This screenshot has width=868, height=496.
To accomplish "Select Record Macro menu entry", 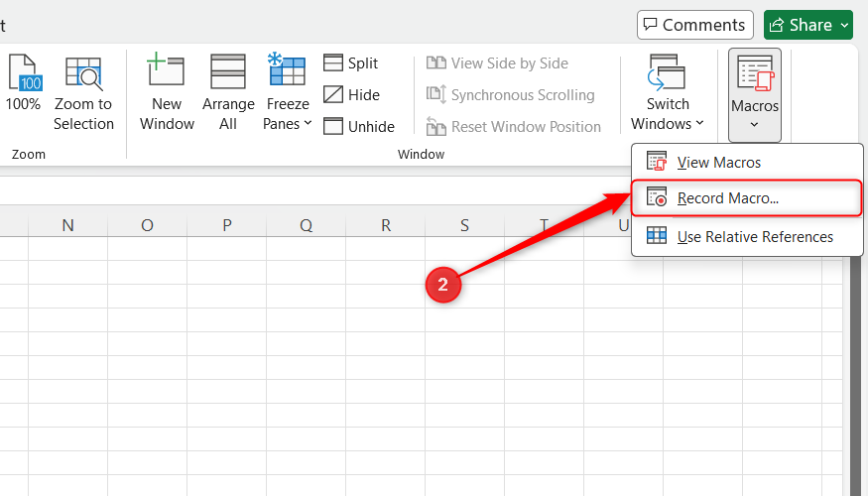I will tap(747, 197).
